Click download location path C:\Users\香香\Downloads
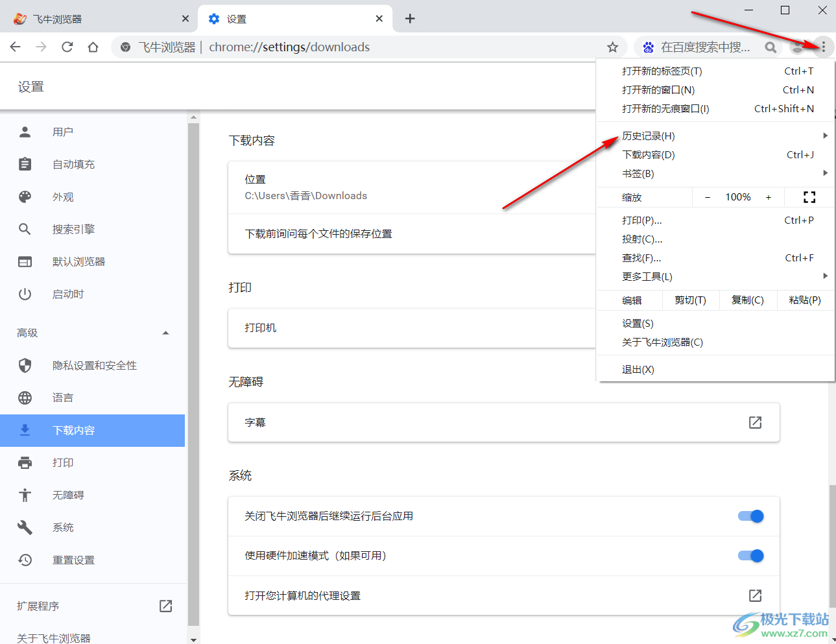Image resolution: width=836 pixels, height=644 pixels. [x=305, y=196]
